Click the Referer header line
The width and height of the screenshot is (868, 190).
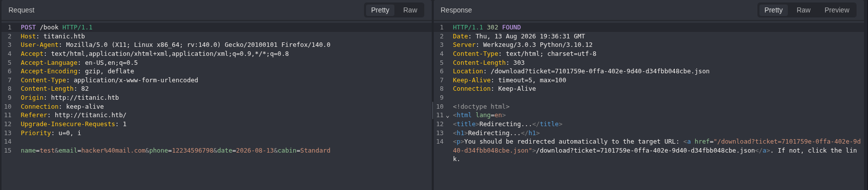tap(74, 115)
